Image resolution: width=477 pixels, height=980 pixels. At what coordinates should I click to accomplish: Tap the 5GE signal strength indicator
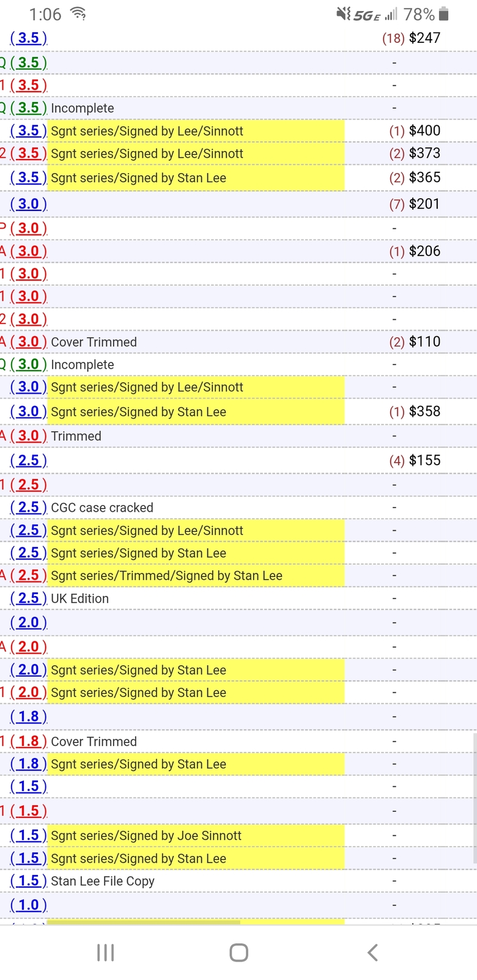(x=375, y=14)
